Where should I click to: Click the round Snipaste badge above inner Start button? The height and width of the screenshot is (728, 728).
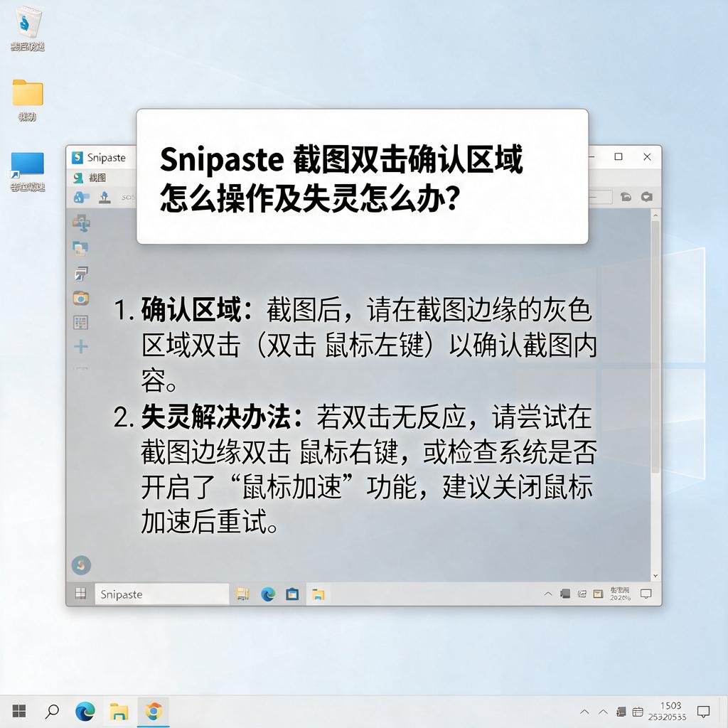81,565
